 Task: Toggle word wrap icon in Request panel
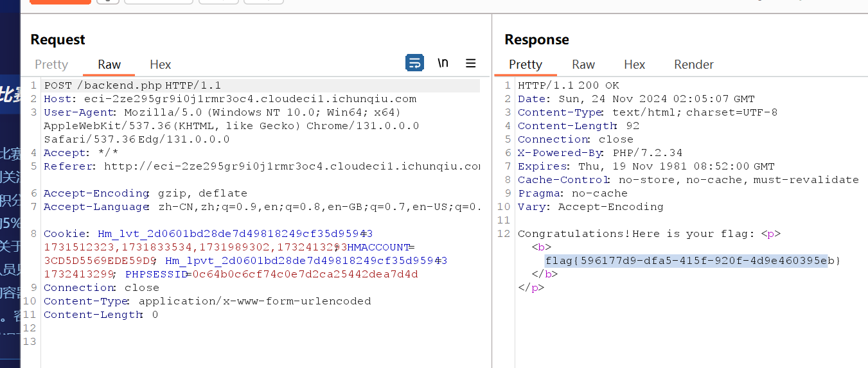(414, 63)
